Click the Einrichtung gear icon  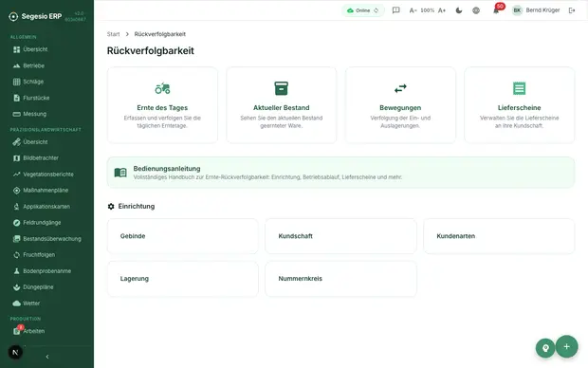(x=111, y=207)
